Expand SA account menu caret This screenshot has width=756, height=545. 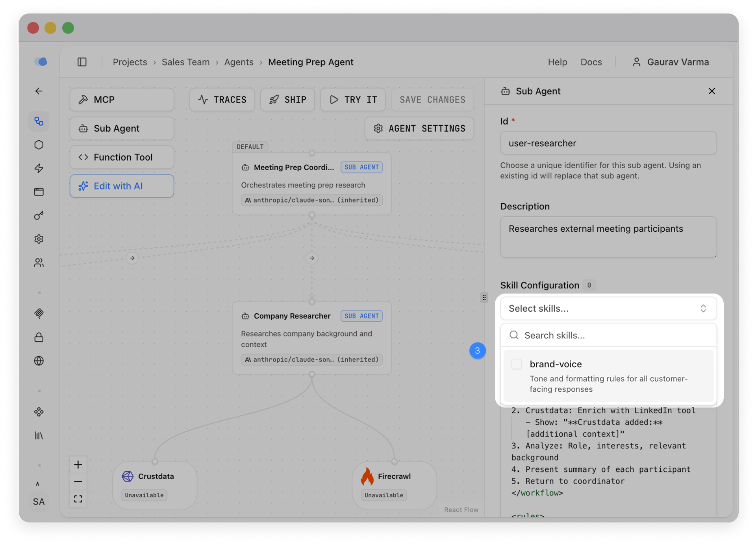click(38, 484)
